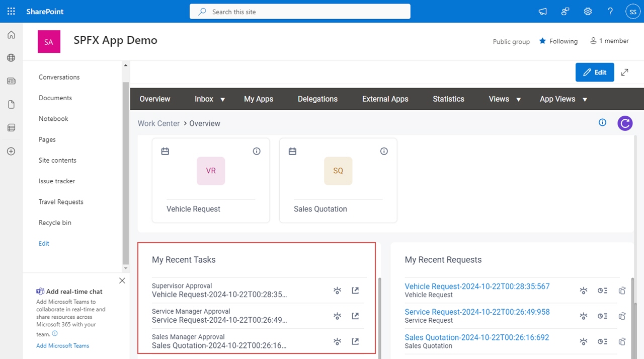Open Conversations in site navigation
The width and height of the screenshot is (644, 359).
click(59, 77)
